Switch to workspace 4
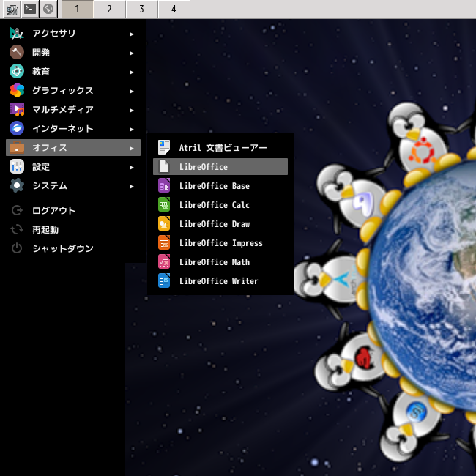Viewport: 476px width, 476px height. (174, 9)
